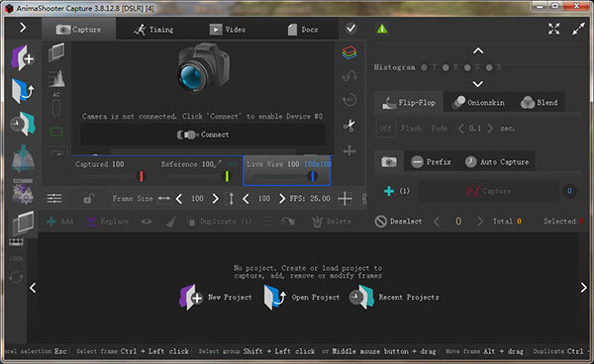Open the Docs tab
Viewport: 594px width, 364px height.
pos(303,29)
